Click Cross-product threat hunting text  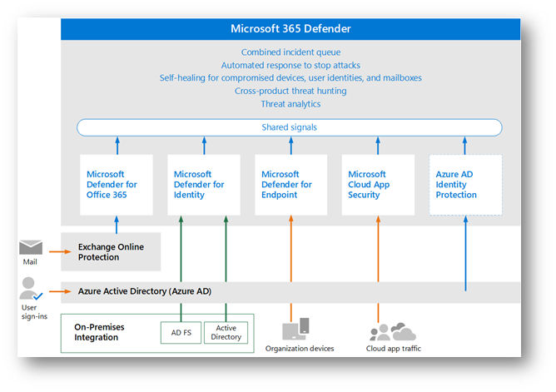[x=290, y=91]
